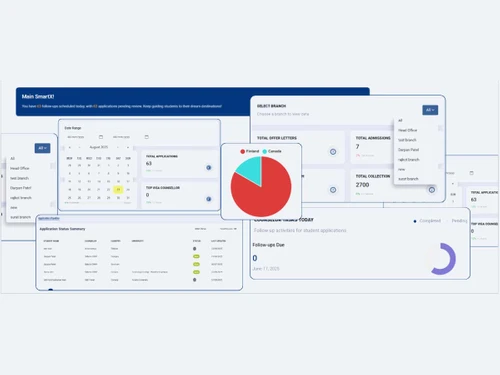This screenshot has width=500, height=375.
Task: Choose All option in Select Branch menu
Action: pyautogui.click(x=400, y=120)
